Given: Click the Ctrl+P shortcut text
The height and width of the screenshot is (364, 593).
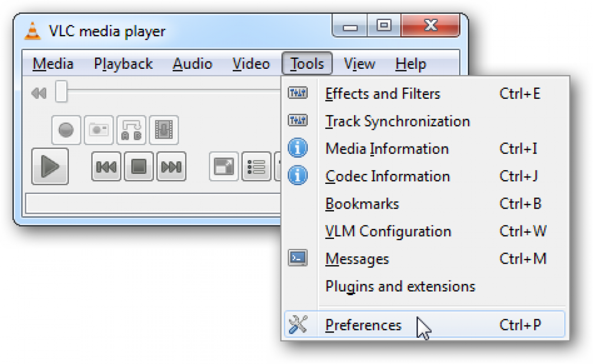Looking at the screenshot, I should tap(520, 325).
